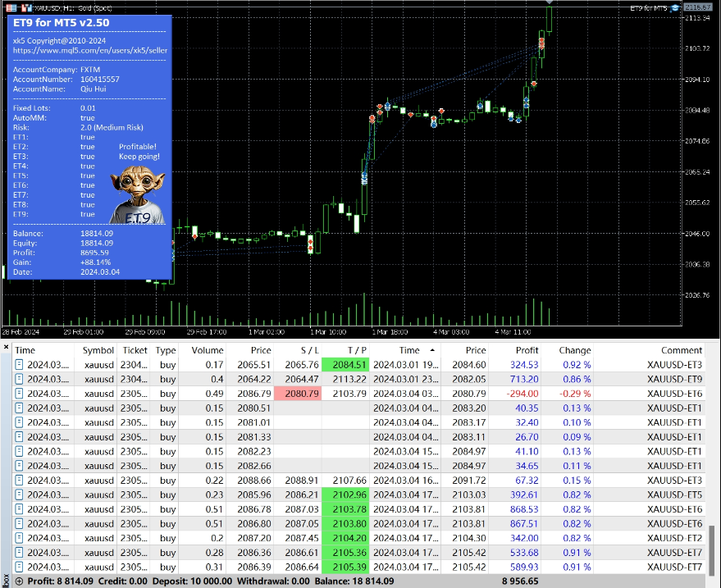The width and height of the screenshot is (721, 588).
Task: Click the open price cell 2065.51
Action: 254,365
